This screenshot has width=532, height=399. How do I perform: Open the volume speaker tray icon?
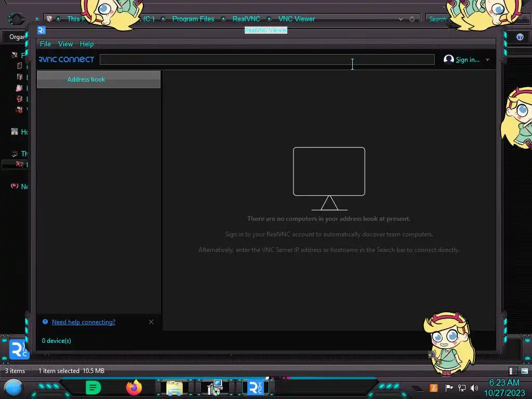tap(474, 388)
